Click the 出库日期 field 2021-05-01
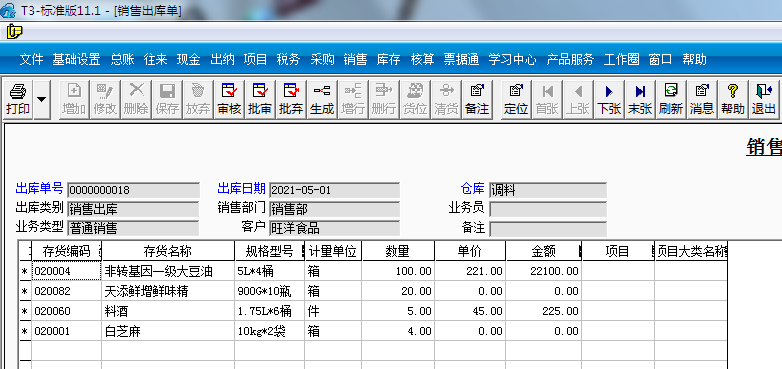 (x=335, y=190)
